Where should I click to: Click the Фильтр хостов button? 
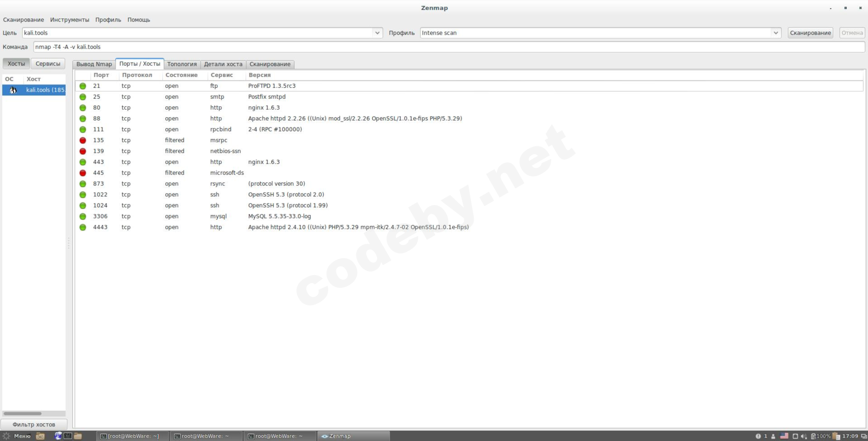click(34, 424)
